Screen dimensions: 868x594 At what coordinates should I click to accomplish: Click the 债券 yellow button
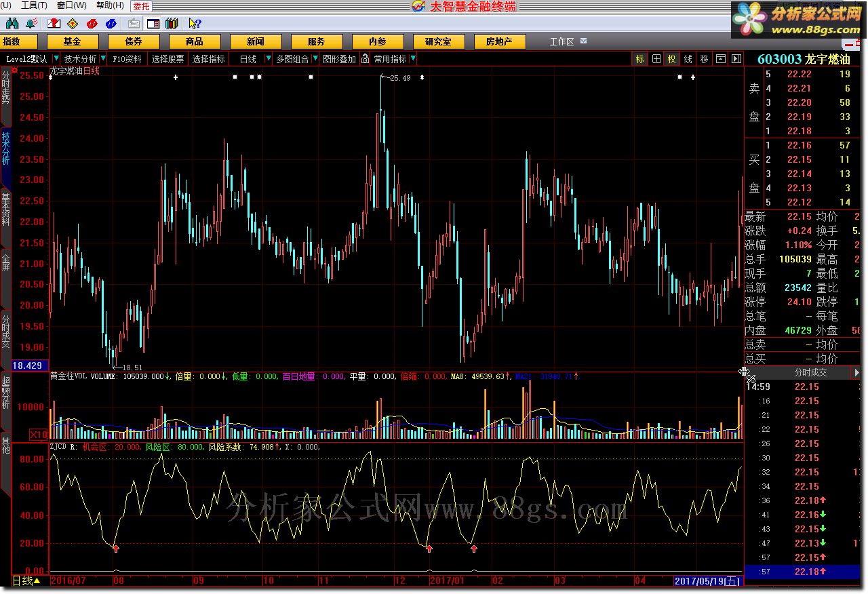134,42
